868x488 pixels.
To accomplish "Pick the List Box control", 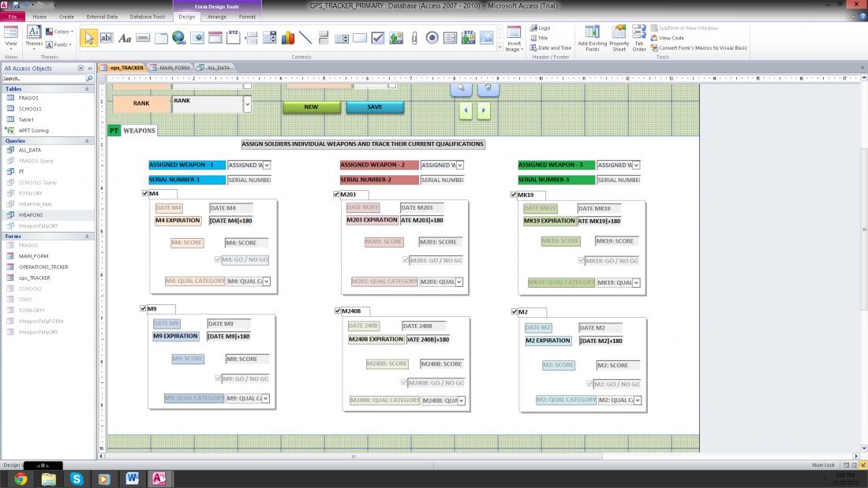I will tap(342, 38).
